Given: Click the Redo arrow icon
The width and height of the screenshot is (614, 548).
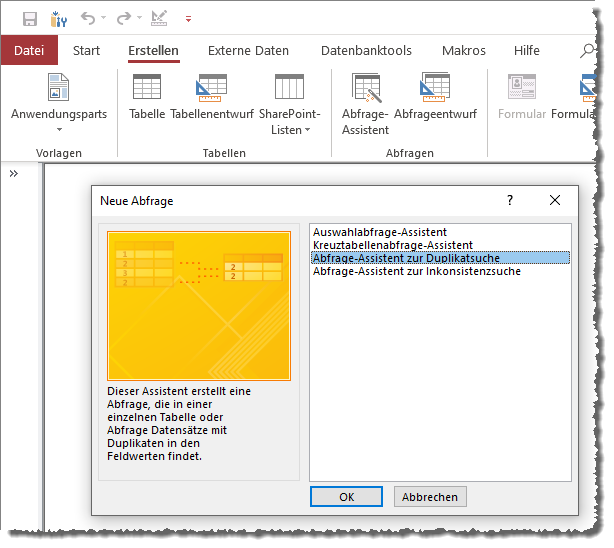Looking at the screenshot, I should click(123, 18).
